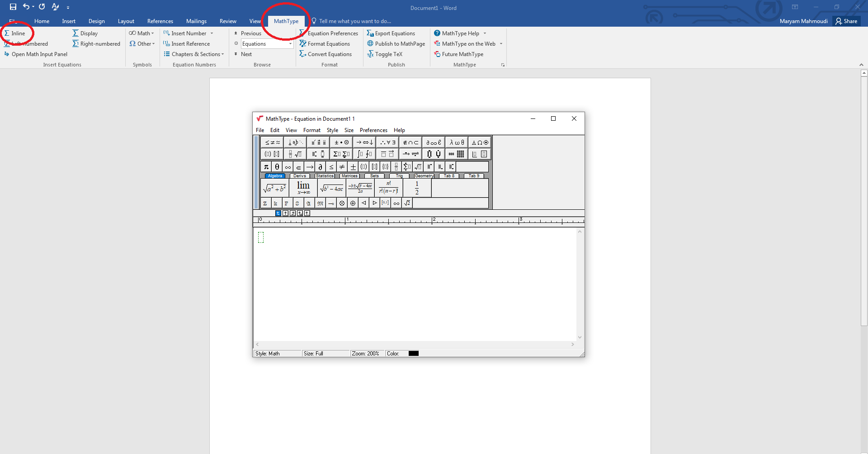The width and height of the screenshot is (868, 454).
Task: Insert an Inline MathType equation
Action: coord(14,33)
